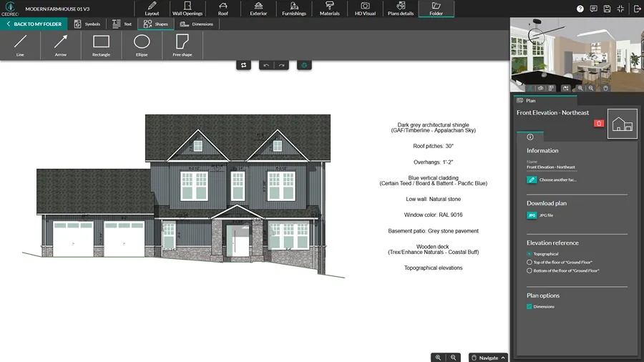Go back to my folder
Viewport: 644px width, 362px height.
tap(34, 24)
